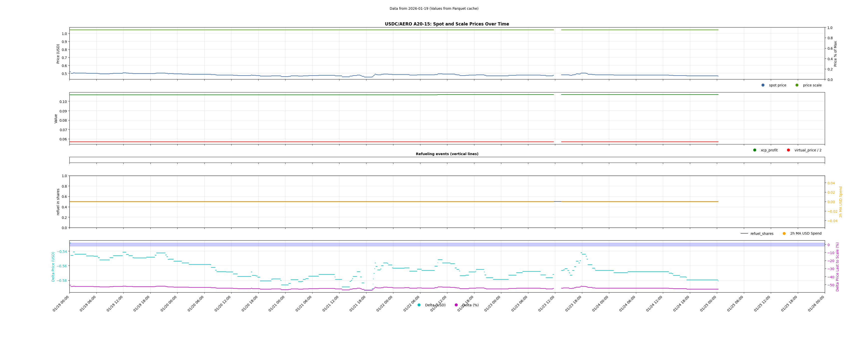Click the Delta Price Last to Scale (%) label

coord(837,267)
